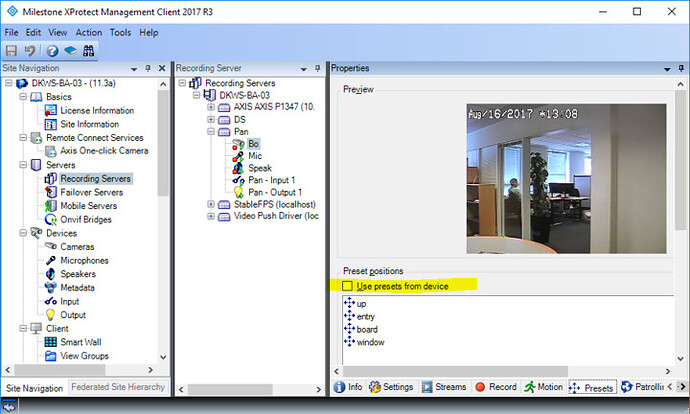Switch to the Record tab
Viewport: 690px width, 414px height.
(495, 387)
